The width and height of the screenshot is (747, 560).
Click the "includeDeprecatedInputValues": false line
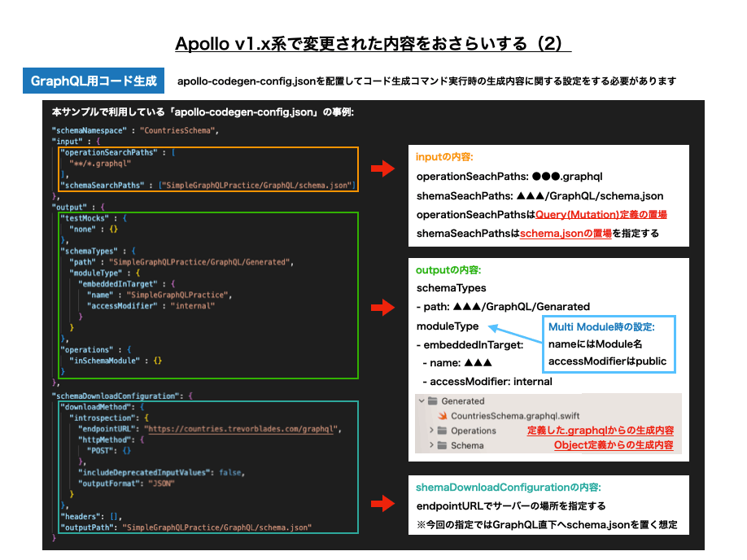click(161, 473)
